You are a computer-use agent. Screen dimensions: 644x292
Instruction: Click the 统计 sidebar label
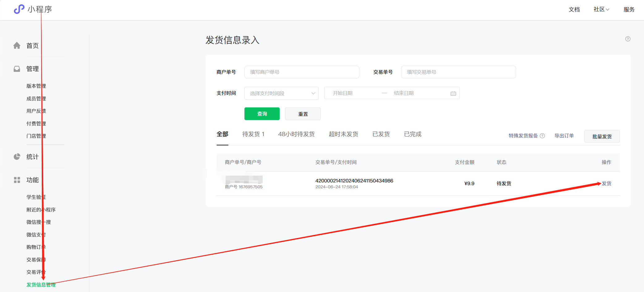[32, 157]
